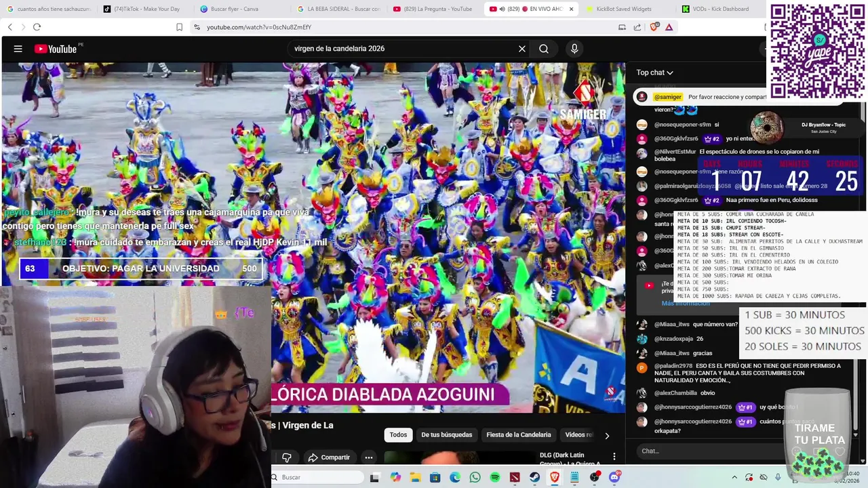Open File Explorer from the taskbar

[415, 477]
